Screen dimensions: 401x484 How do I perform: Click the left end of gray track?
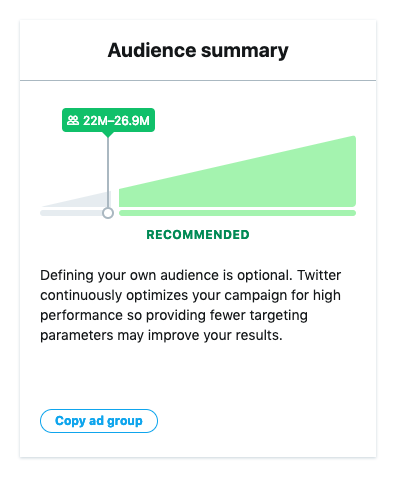[43, 213]
